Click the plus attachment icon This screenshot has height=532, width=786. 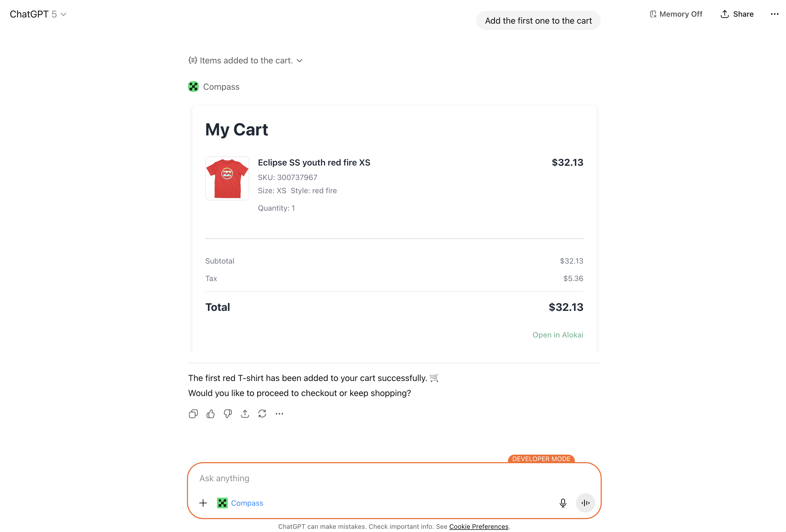pyautogui.click(x=203, y=503)
